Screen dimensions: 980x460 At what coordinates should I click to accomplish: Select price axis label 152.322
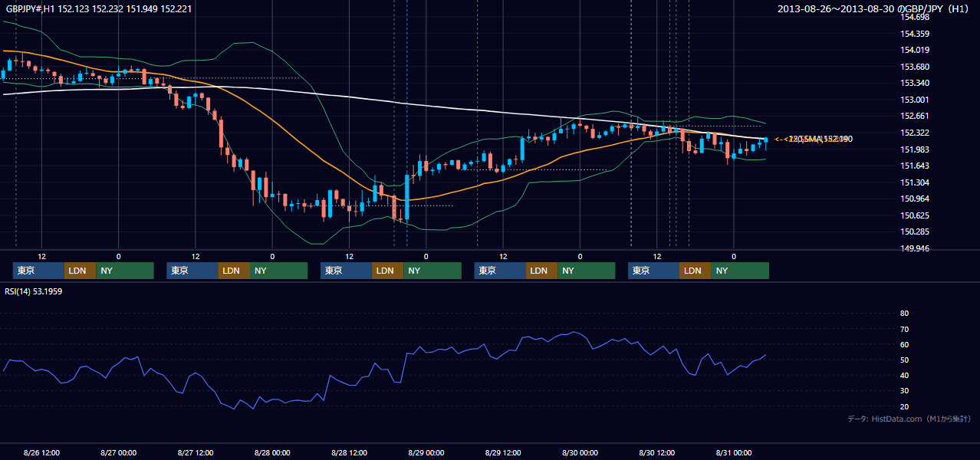coord(915,133)
